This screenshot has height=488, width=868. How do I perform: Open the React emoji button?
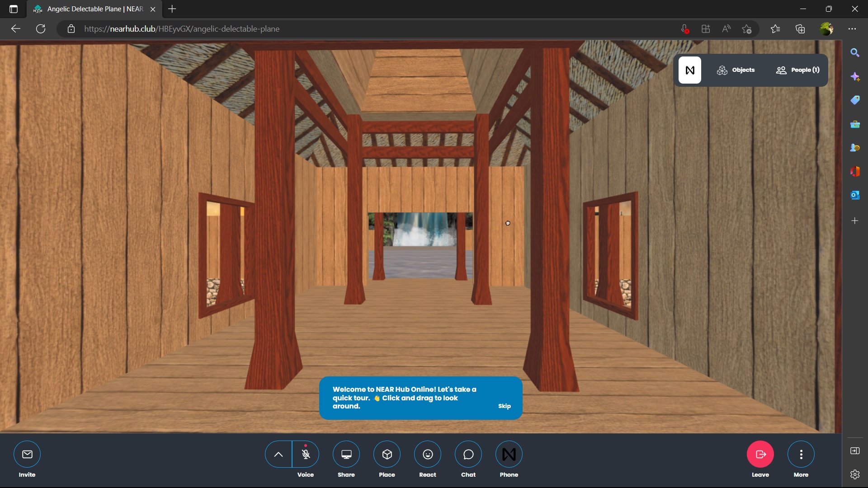428,454
